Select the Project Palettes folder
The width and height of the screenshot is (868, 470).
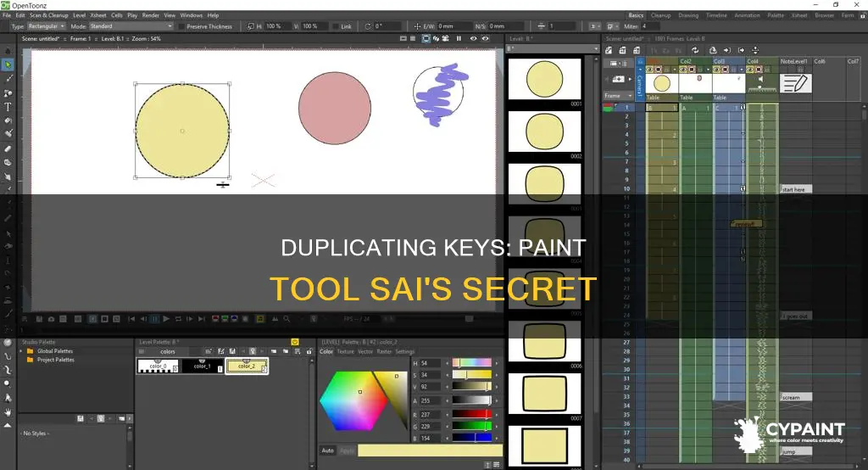click(x=55, y=360)
